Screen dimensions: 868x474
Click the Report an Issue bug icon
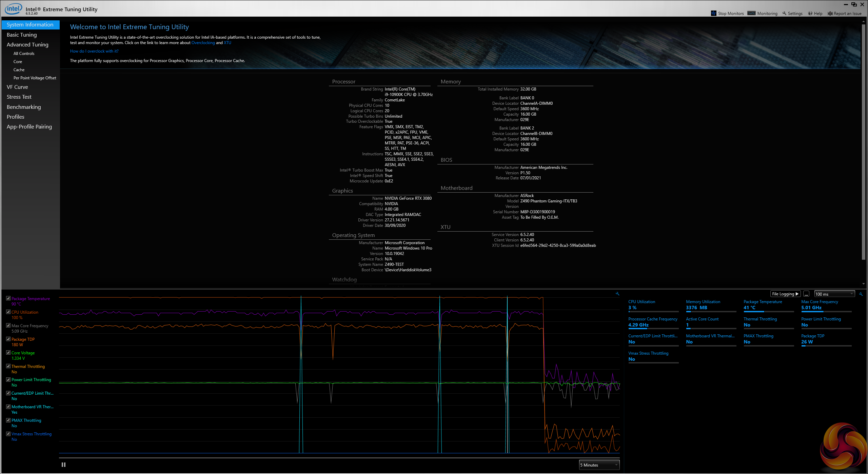coord(830,13)
